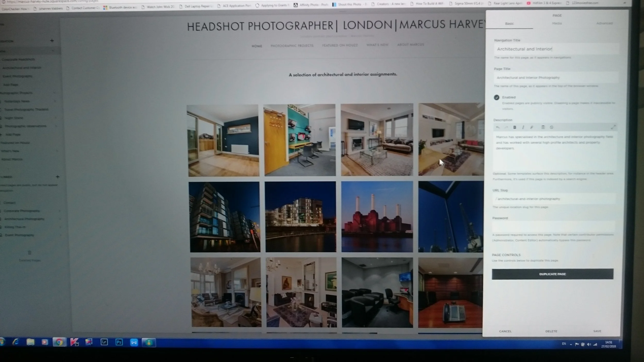Expand the Description editor to fullscreen

tap(613, 127)
